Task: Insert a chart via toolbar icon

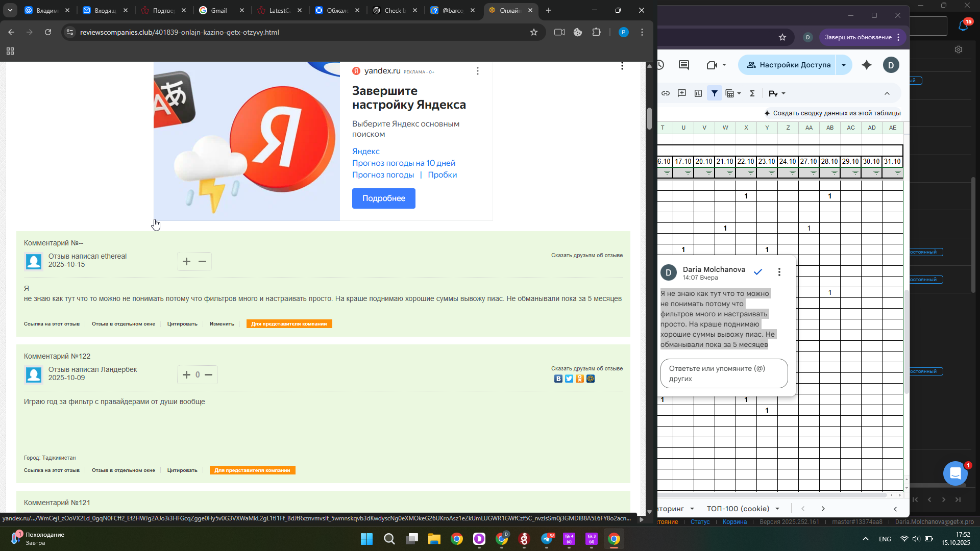Action: [698, 93]
